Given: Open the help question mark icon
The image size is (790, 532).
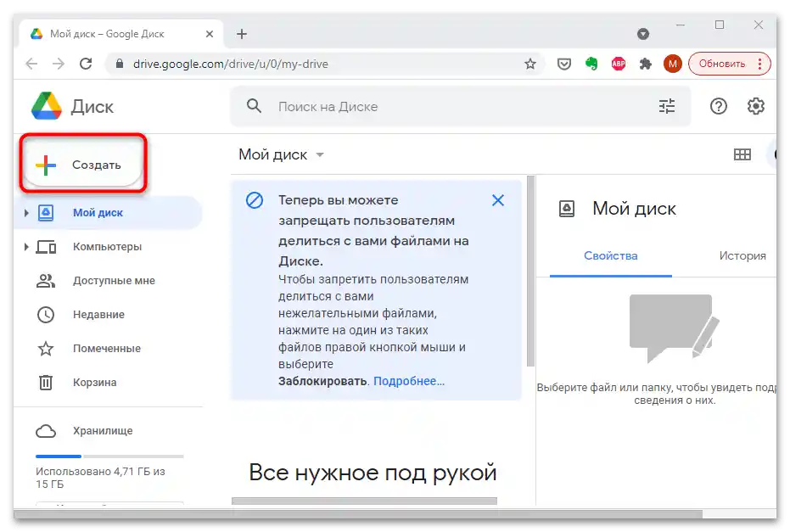Looking at the screenshot, I should point(719,106).
